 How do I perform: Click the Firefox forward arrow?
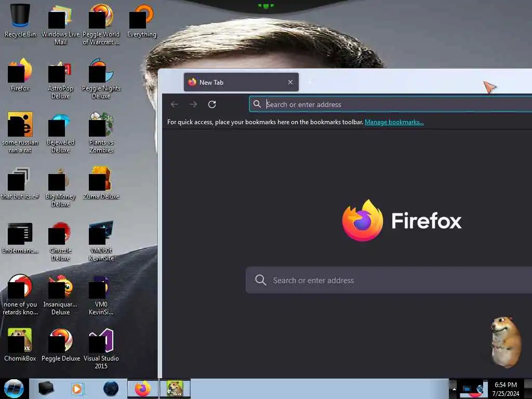click(x=193, y=104)
